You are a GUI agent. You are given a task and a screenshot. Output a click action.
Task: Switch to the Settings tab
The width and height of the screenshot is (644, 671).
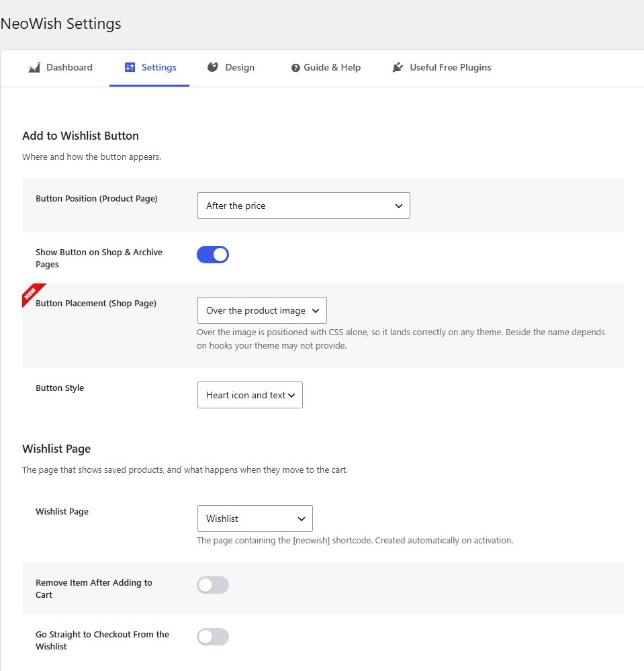(x=149, y=68)
